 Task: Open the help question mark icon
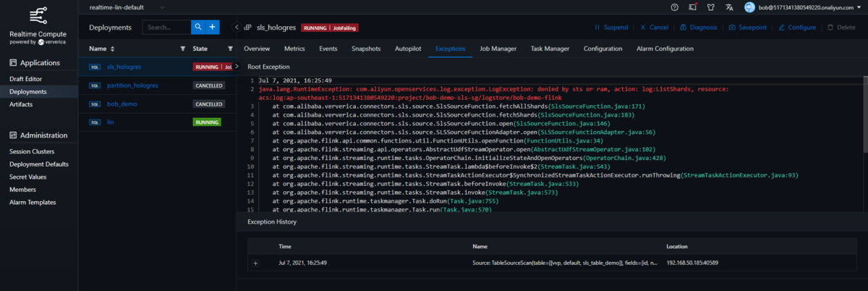pyautogui.click(x=674, y=7)
